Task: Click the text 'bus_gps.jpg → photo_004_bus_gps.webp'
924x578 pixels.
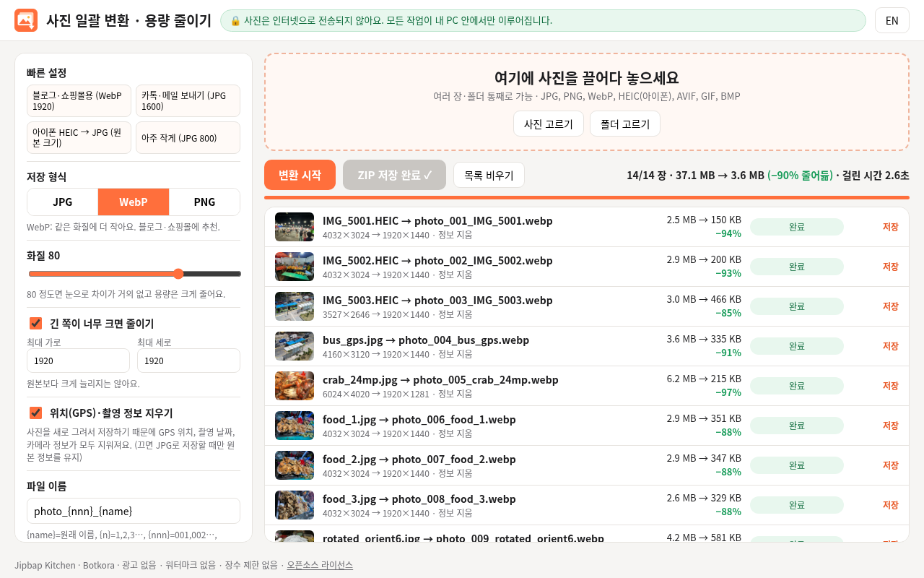Action: [426, 340]
